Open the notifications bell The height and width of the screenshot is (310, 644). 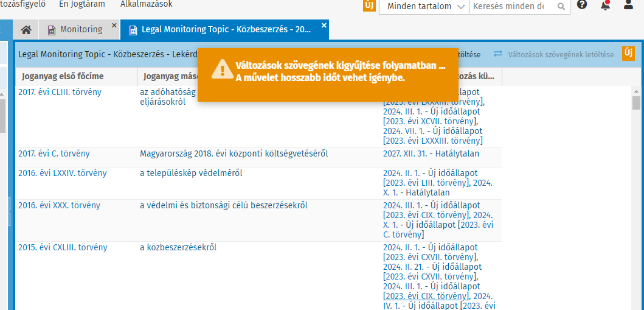(x=605, y=5)
